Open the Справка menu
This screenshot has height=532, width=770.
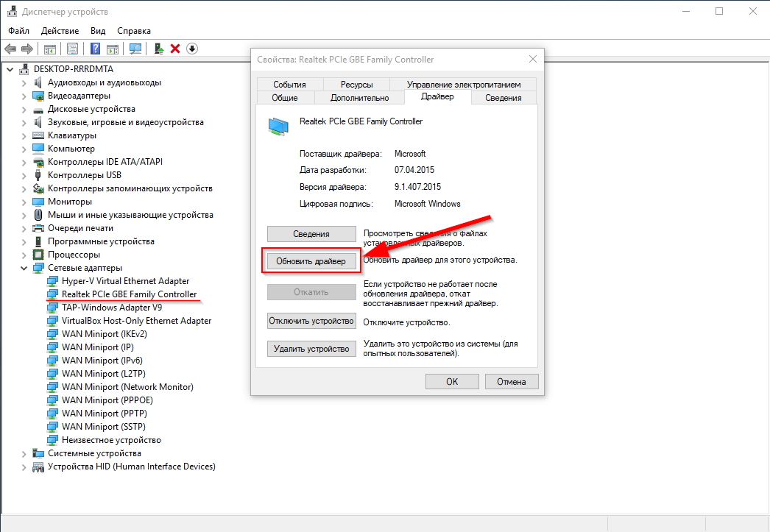(133, 30)
